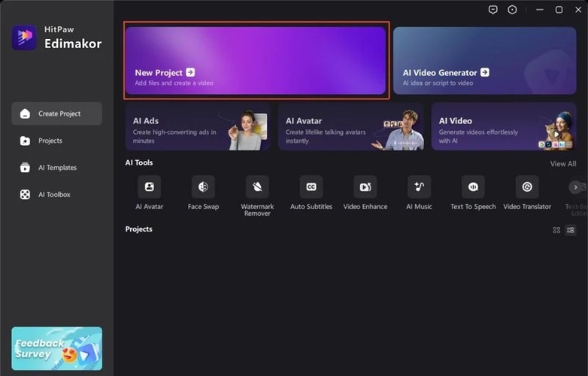Open the AI Avatar tool icon
The width and height of the screenshot is (588, 376).
click(x=149, y=186)
